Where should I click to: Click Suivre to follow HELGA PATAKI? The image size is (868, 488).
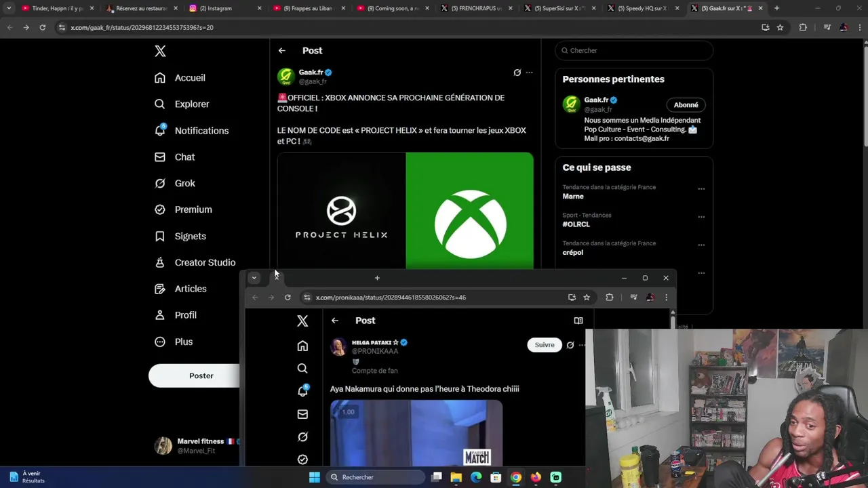click(545, 345)
